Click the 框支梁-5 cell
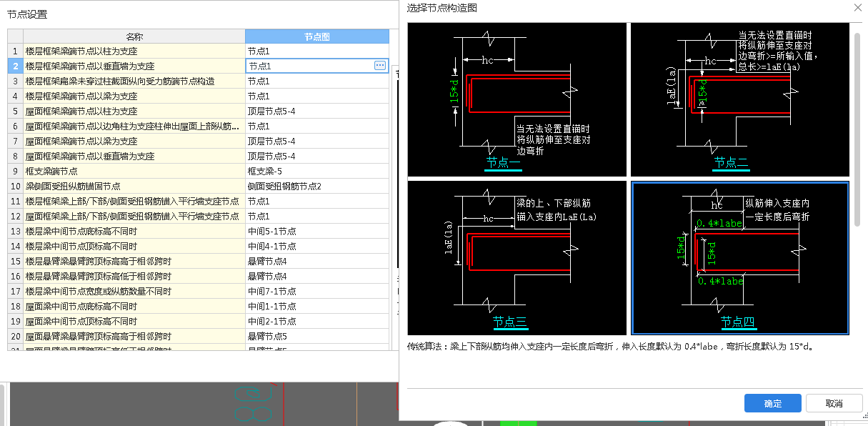 317,172
